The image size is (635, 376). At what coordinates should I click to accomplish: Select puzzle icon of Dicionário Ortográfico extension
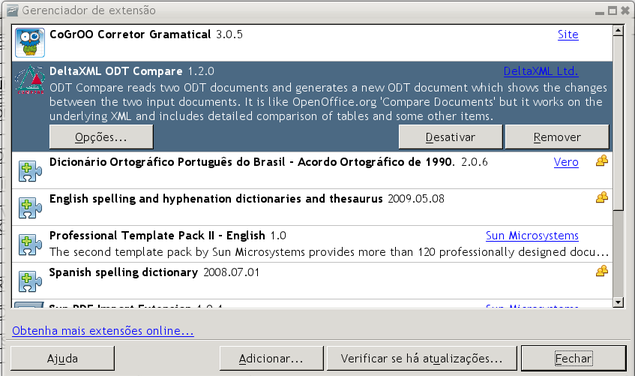point(30,171)
